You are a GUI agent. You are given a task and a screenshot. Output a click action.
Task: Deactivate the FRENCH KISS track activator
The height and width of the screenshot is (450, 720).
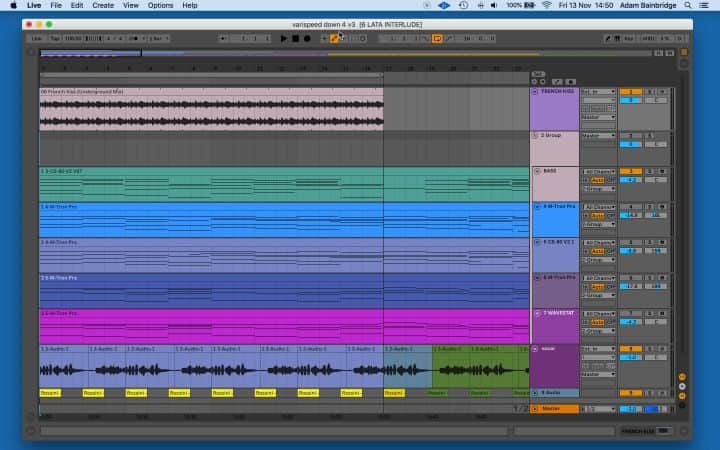(630, 92)
